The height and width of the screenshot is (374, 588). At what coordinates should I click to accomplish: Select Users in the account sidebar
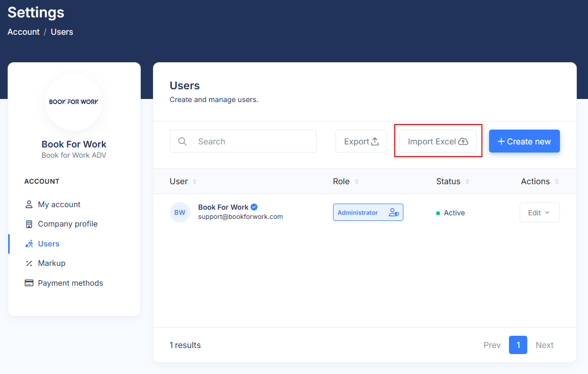pyautogui.click(x=48, y=244)
